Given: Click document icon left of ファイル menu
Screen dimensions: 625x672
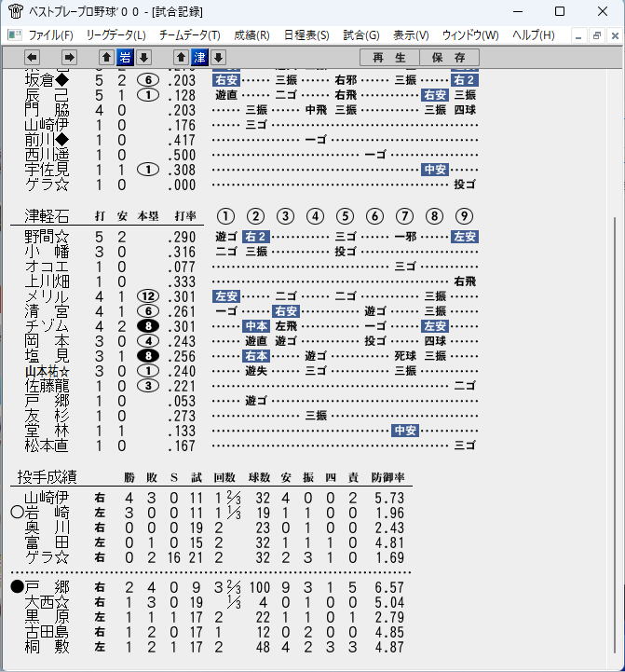Looking at the screenshot, I should [x=15, y=34].
